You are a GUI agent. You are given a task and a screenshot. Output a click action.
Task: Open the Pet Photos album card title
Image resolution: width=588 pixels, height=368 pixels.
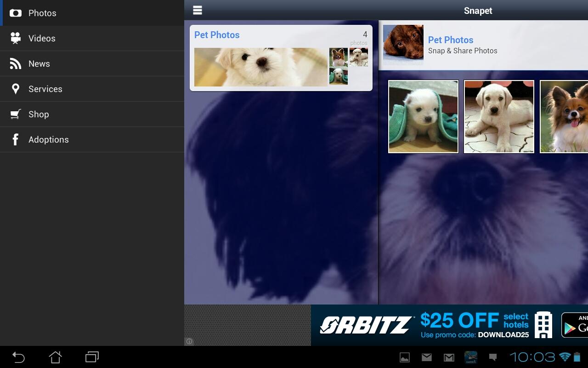[x=217, y=35]
